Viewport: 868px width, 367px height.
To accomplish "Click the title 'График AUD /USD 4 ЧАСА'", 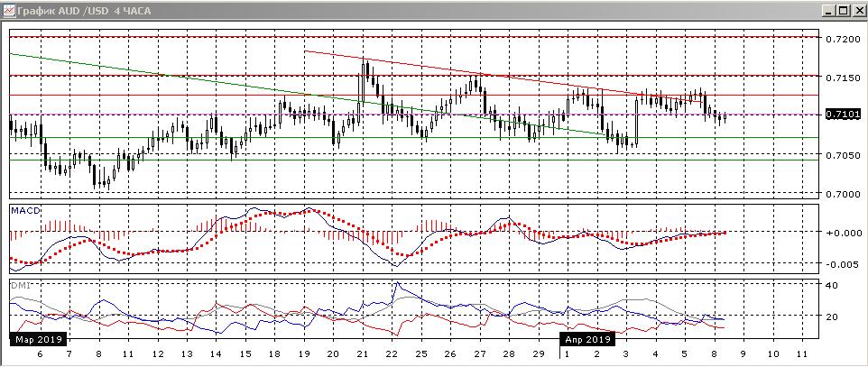I will pyautogui.click(x=84, y=11).
